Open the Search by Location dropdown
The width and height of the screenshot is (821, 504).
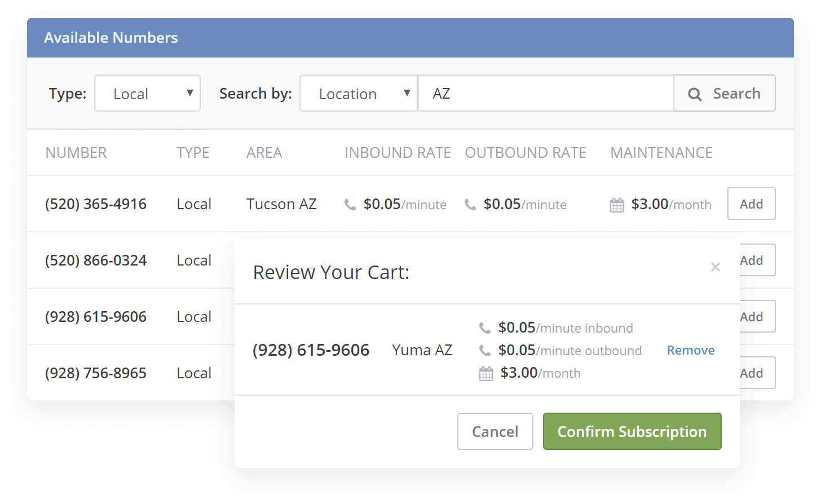click(x=357, y=93)
